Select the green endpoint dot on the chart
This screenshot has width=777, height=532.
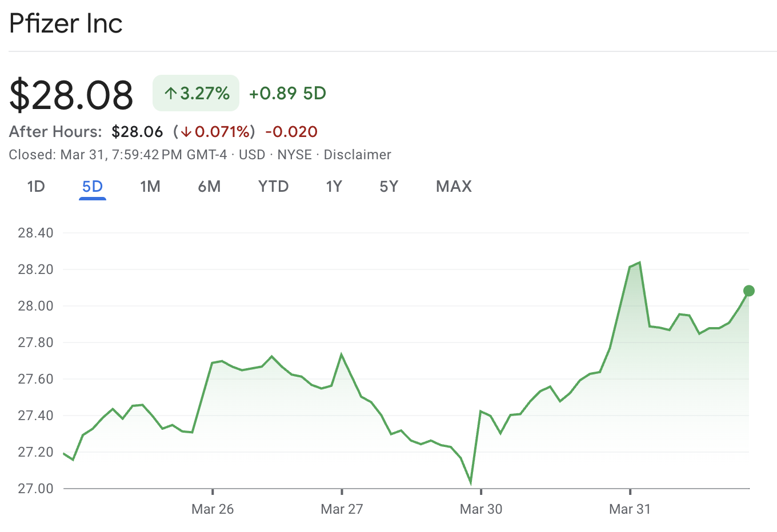tap(748, 291)
